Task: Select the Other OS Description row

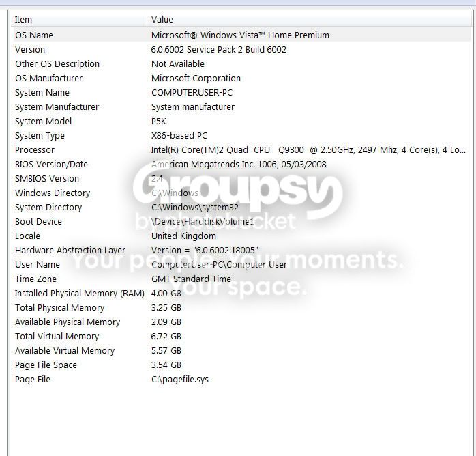Action: tap(241, 63)
